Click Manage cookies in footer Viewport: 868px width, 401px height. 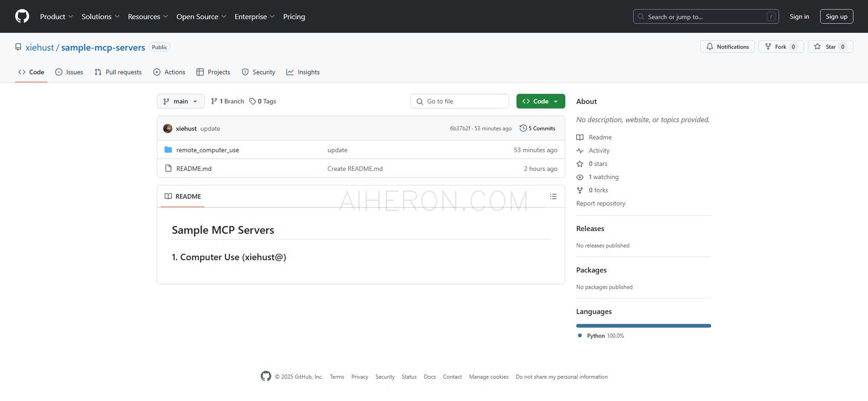pyautogui.click(x=489, y=377)
